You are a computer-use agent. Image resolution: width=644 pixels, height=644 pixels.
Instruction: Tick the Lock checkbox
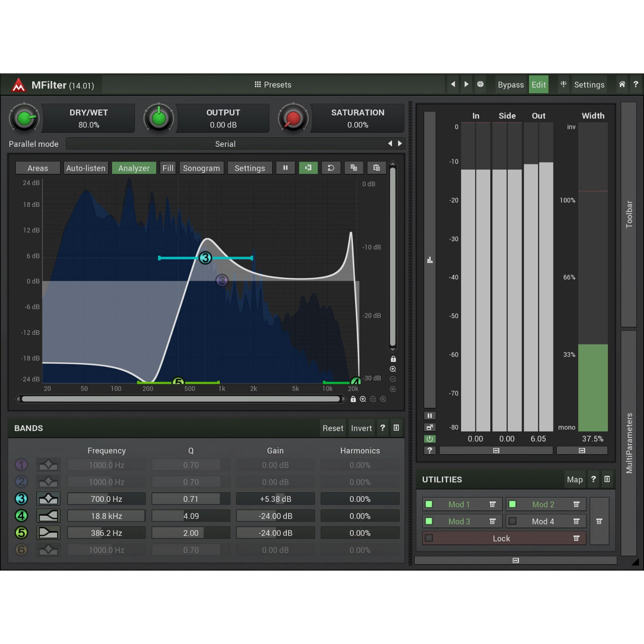[x=428, y=538]
